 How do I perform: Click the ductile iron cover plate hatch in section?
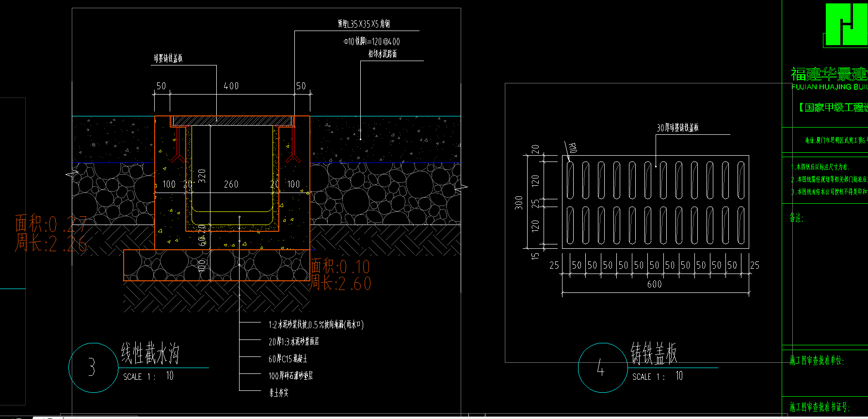(x=231, y=120)
